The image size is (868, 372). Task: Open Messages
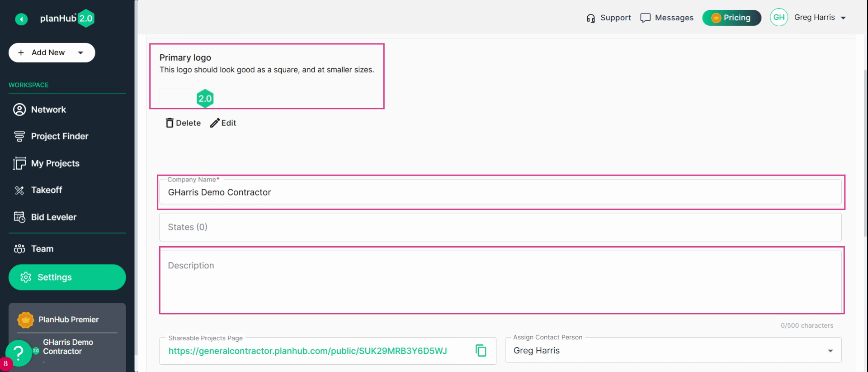[674, 18]
